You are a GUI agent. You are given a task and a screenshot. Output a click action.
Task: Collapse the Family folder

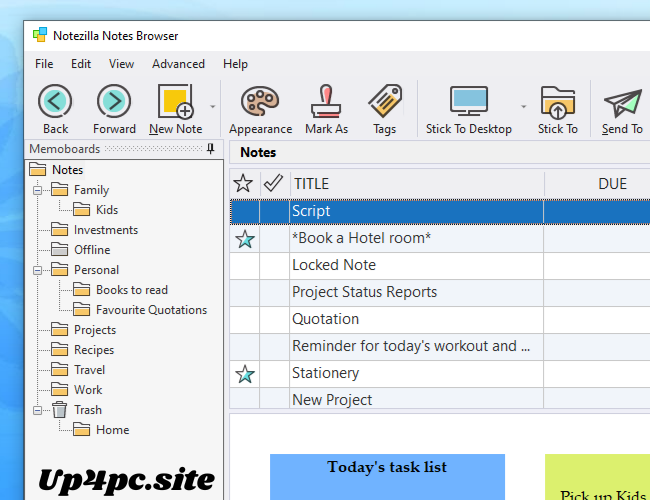[x=37, y=190]
